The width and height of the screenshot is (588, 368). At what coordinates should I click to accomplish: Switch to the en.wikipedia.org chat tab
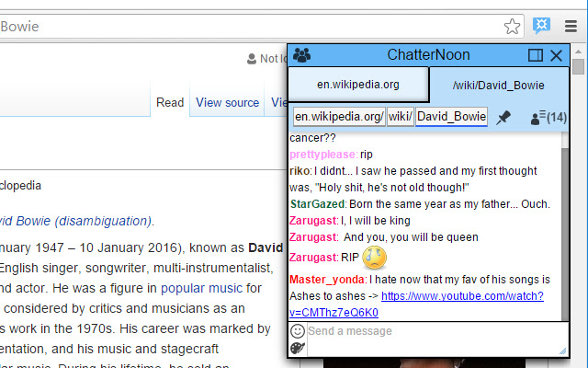(358, 85)
